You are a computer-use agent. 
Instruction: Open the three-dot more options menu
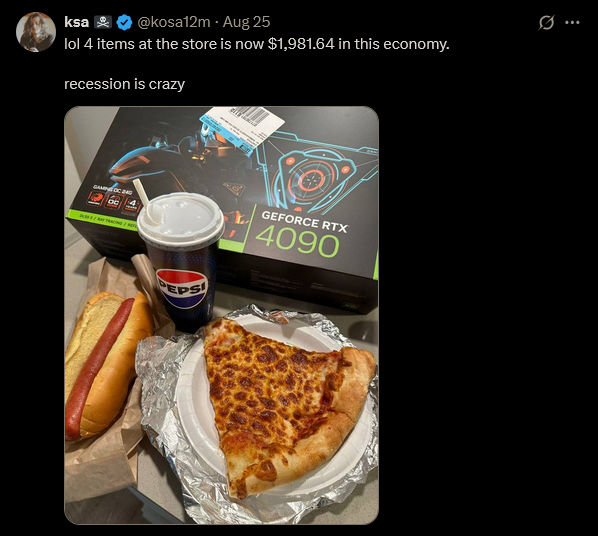click(x=572, y=23)
